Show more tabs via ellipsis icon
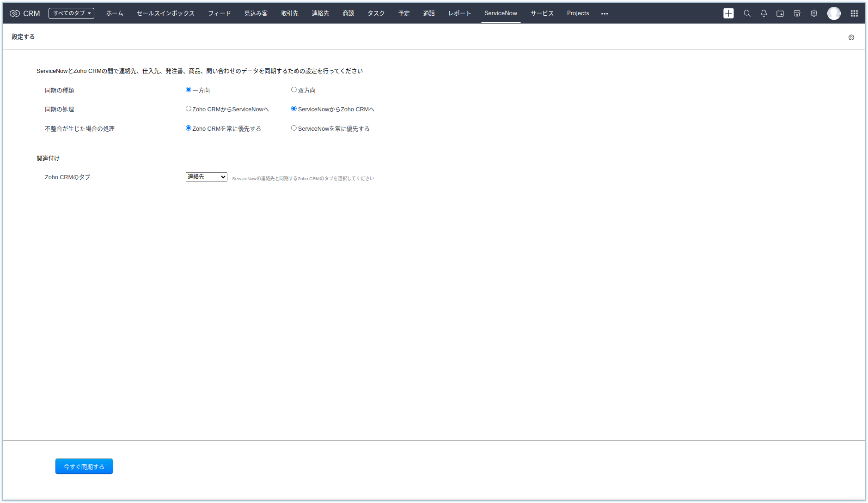The image size is (868, 503). (x=605, y=14)
